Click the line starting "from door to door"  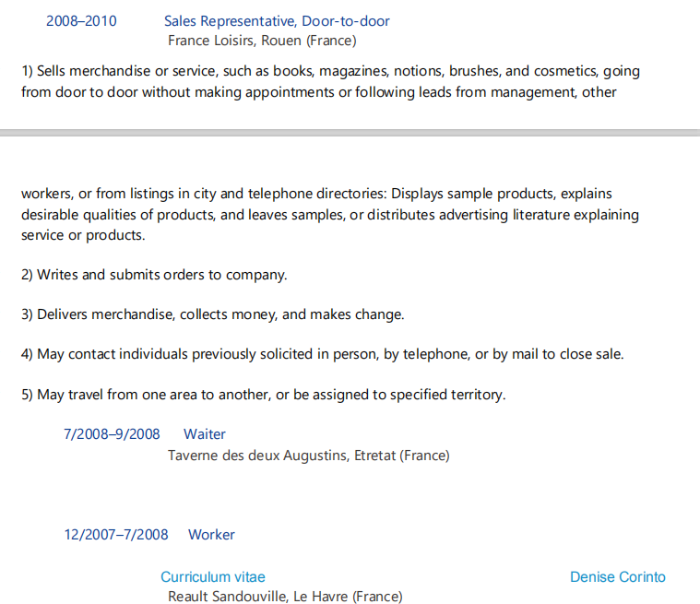coord(318,92)
